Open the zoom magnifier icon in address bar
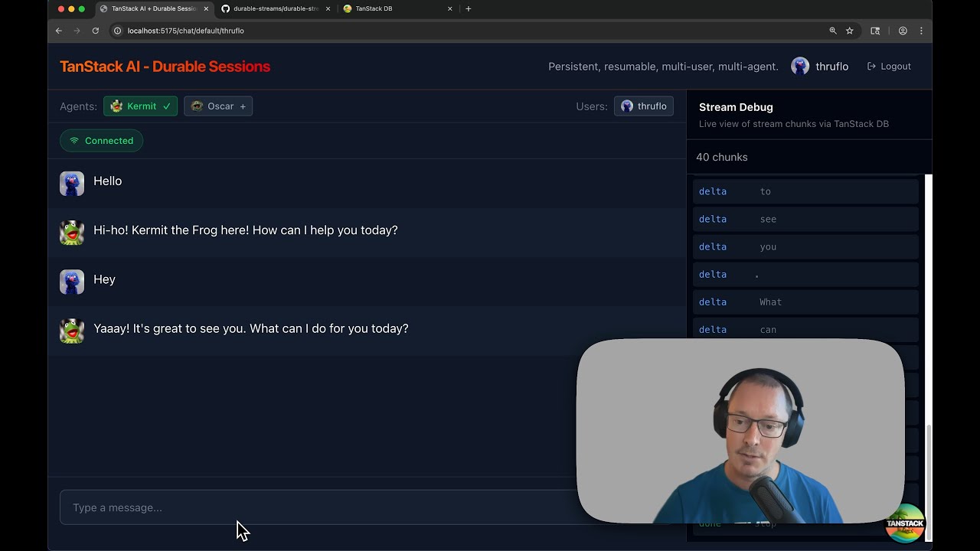This screenshot has height=551, width=980. 833,31
